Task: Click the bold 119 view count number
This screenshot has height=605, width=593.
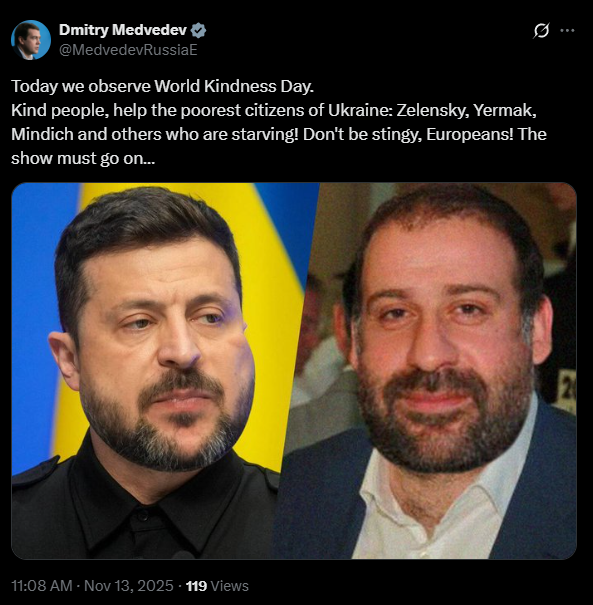Action: point(196,586)
